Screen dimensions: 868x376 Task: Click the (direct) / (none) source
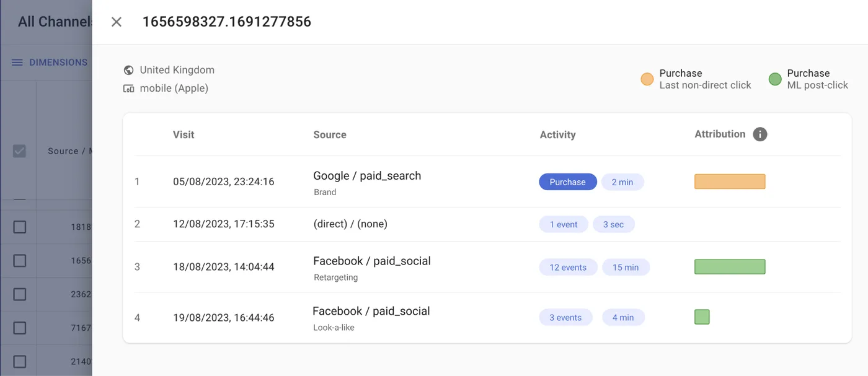coord(350,224)
